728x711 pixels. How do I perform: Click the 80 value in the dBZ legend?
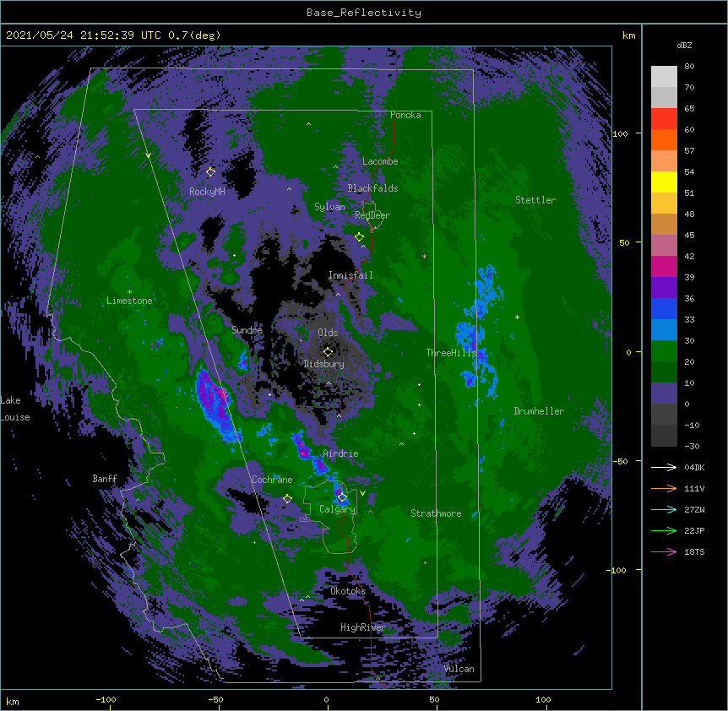point(689,67)
